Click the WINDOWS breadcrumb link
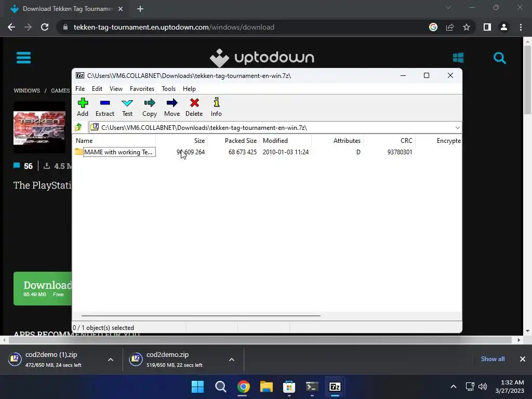 27,90
